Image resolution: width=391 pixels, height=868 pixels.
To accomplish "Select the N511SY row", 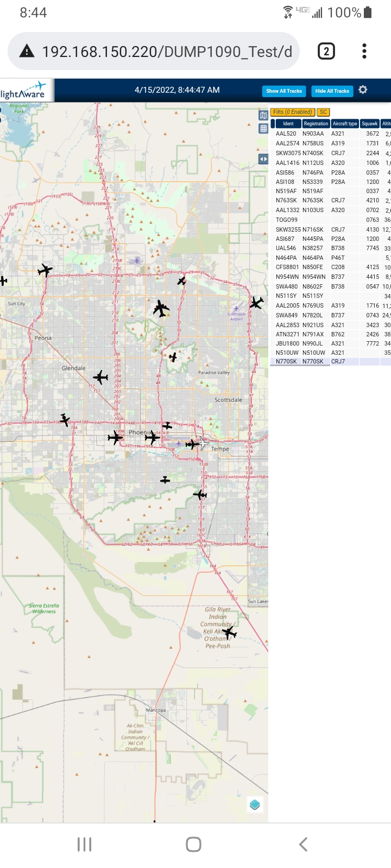I will 330,296.
